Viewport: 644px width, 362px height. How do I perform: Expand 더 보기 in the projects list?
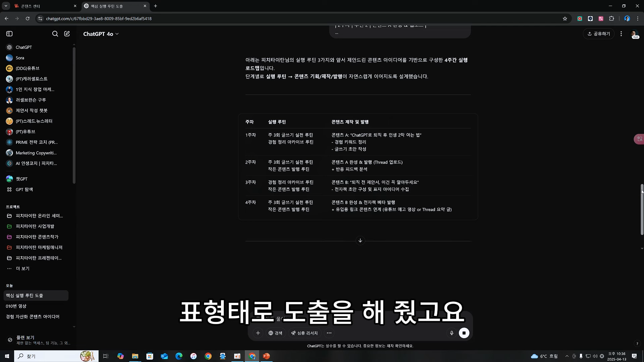click(22, 268)
